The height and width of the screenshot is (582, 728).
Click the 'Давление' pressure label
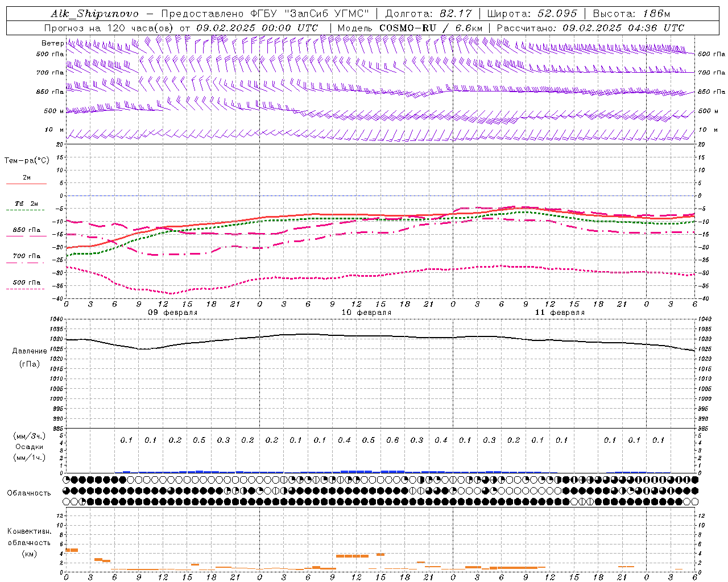pos(30,351)
